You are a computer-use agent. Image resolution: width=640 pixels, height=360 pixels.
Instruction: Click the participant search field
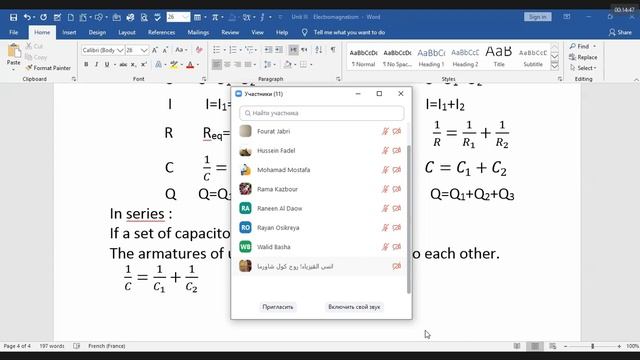[322, 113]
